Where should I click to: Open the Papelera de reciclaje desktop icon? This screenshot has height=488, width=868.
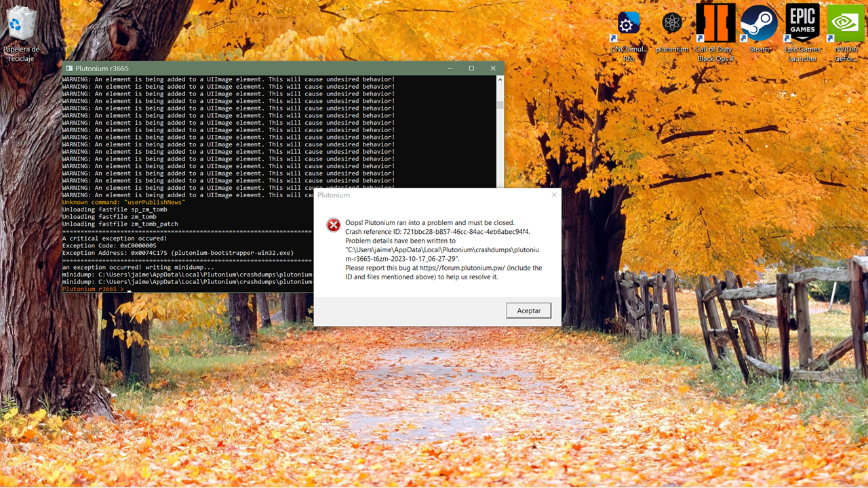click(x=22, y=27)
